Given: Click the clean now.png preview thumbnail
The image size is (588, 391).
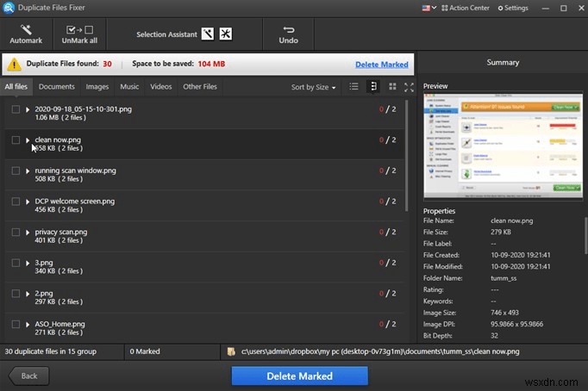Looking at the screenshot, I should [x=503, y=146].
